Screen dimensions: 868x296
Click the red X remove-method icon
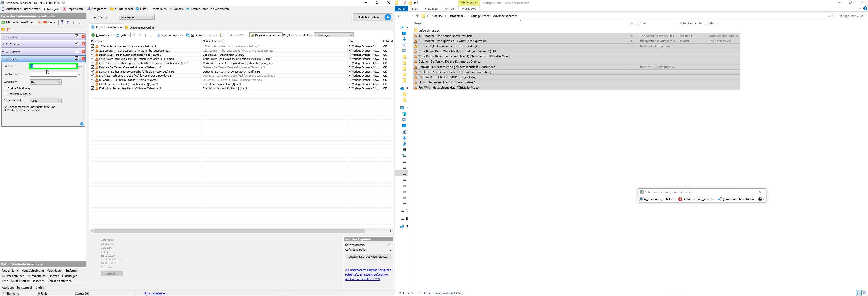pos(39,23)
